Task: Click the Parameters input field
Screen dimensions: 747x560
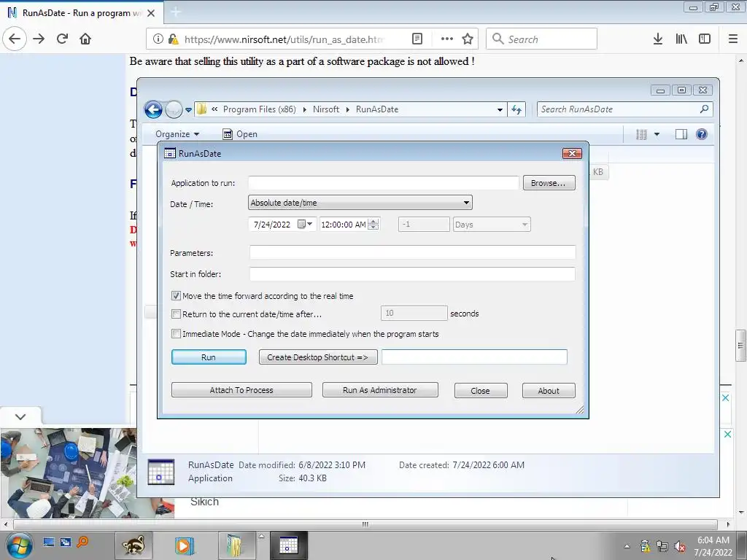Action: coord(412,252)
